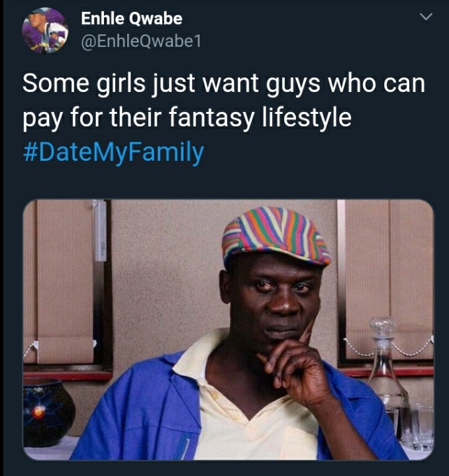Open Enhle Qwabe's profile picture
This screenshot has height=476, width=449.
tap(45, 30)
